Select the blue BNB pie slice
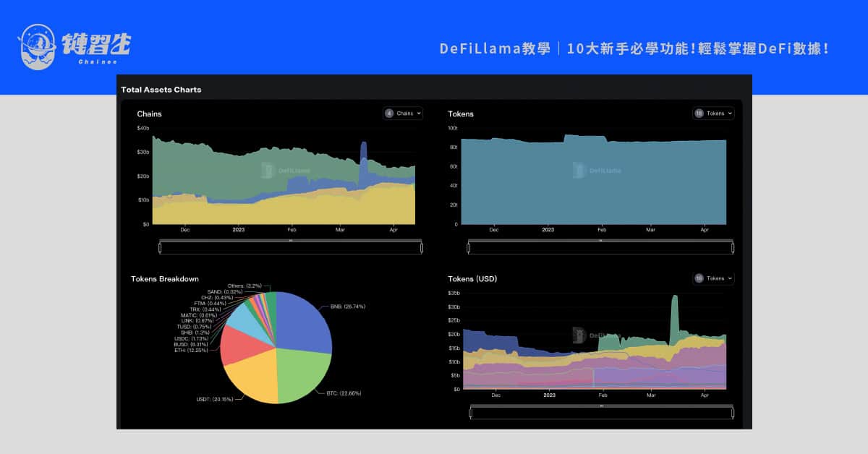Screen dimensions: 868x454 click(x=304, y=322)
